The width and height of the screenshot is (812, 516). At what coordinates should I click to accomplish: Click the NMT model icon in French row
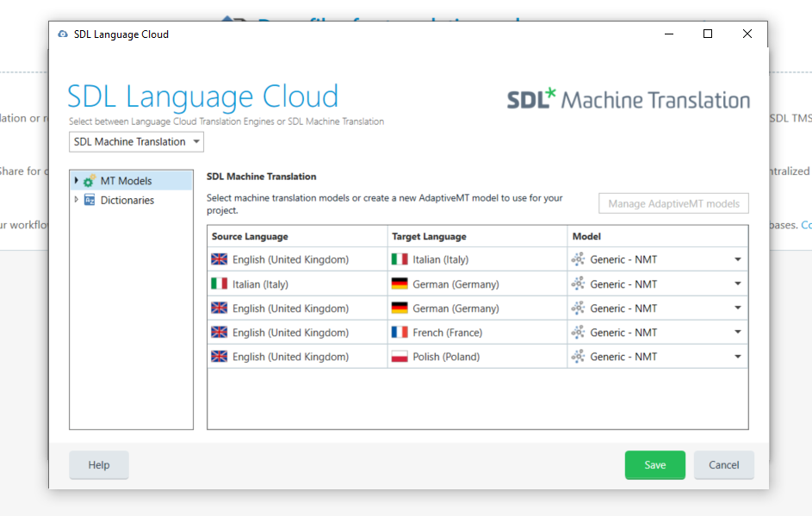pyautogui.click(x=578, y=333)
